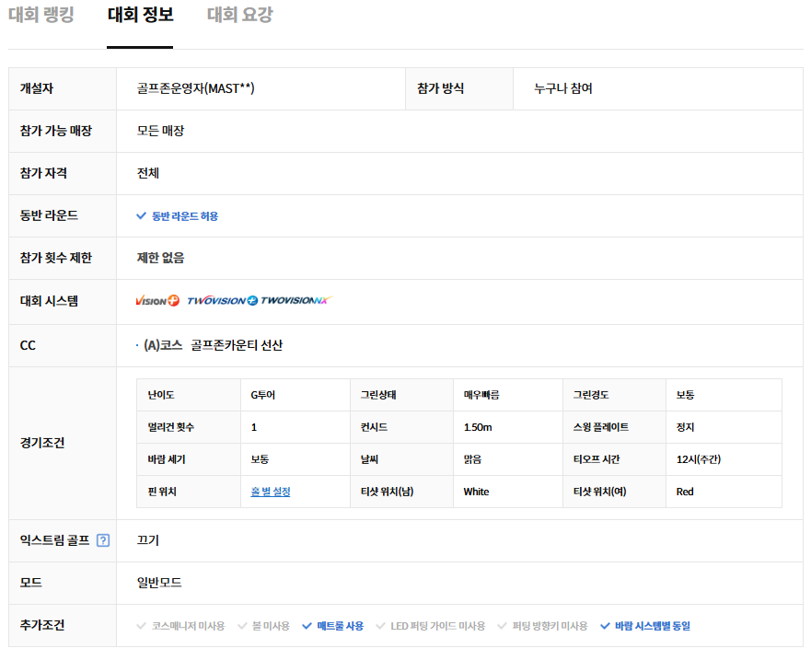This screenshot has width=811, height=672.
Task: Toggle the 매트룰 사용 option
Action: click(x=332, y=626)
